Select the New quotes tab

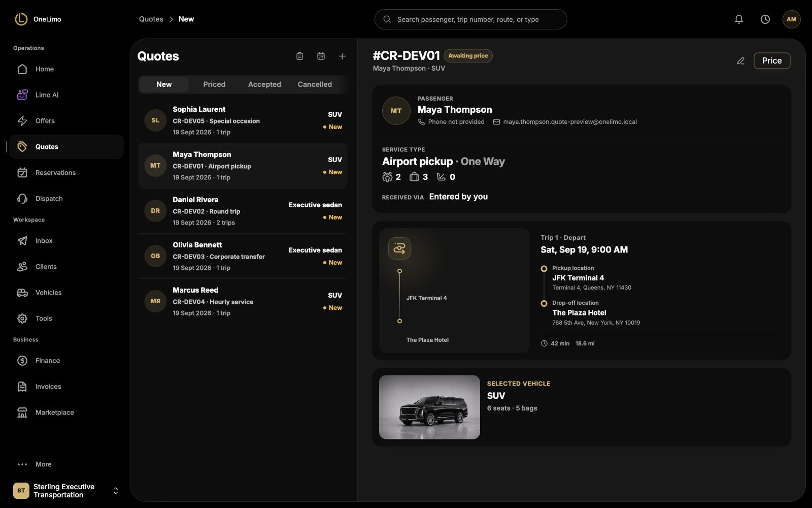click(x=164, y=84)
